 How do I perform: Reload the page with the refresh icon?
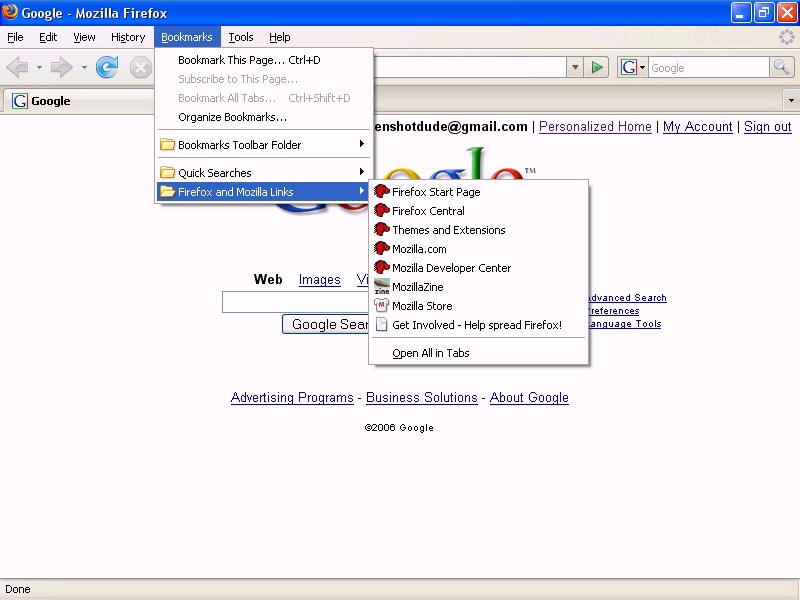(107, 67)
